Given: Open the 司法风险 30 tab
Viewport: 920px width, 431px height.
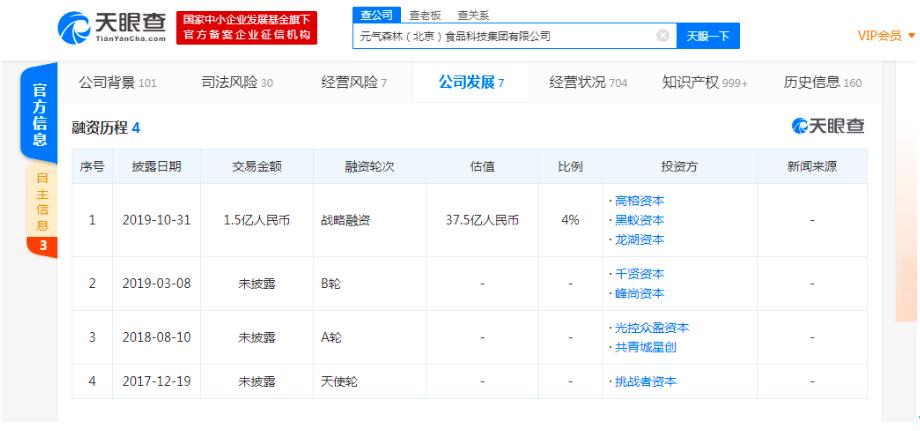Looking at the screenshot, I should [237, 83].
